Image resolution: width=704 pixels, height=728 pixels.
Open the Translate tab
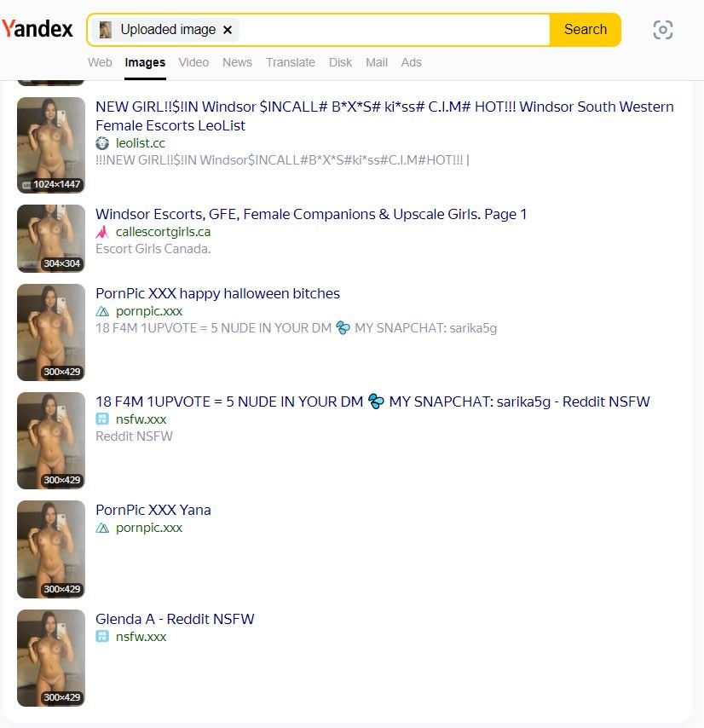click(x=291, y=62)
